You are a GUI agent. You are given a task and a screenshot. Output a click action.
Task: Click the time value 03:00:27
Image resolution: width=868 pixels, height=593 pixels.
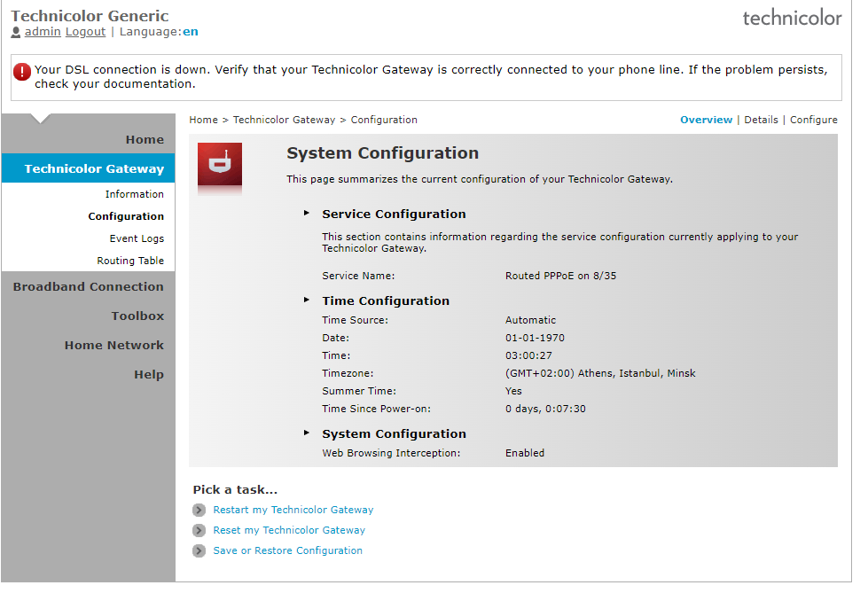[528, 355]
